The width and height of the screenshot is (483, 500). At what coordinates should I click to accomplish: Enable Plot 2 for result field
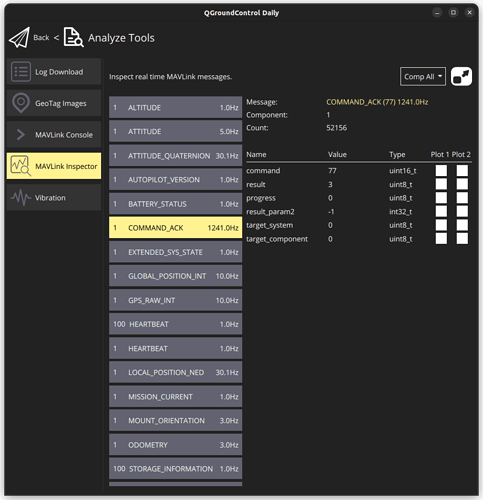coord(462,184)
